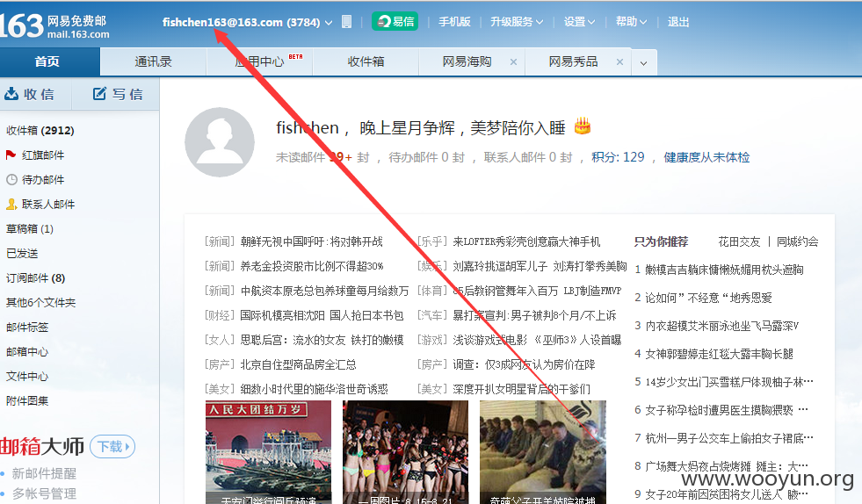
Task: Open 订阅邮件 (8) folder
Action: pyautogui.click(x=35, y=278)
